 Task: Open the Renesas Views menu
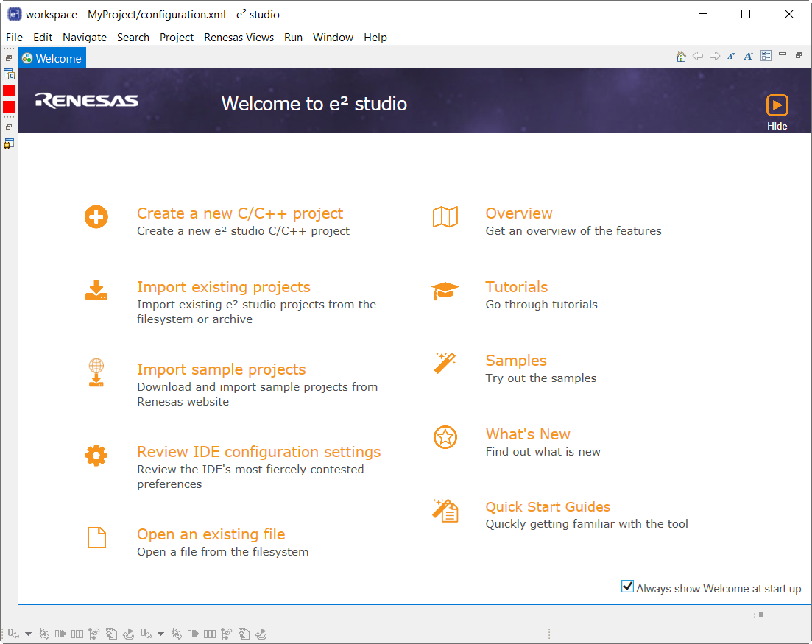click(239, 38)
